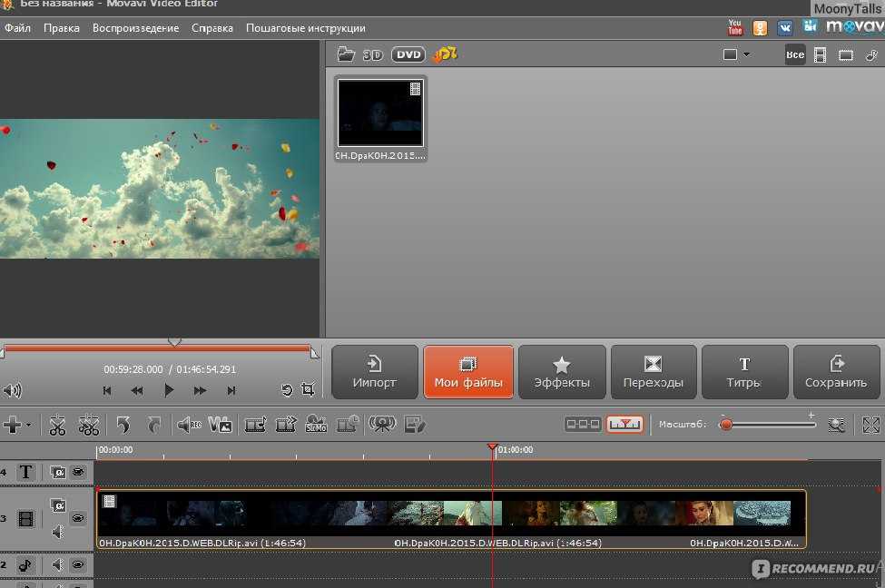
Task: Switch to timeline view mode
Action: (624, 424)
